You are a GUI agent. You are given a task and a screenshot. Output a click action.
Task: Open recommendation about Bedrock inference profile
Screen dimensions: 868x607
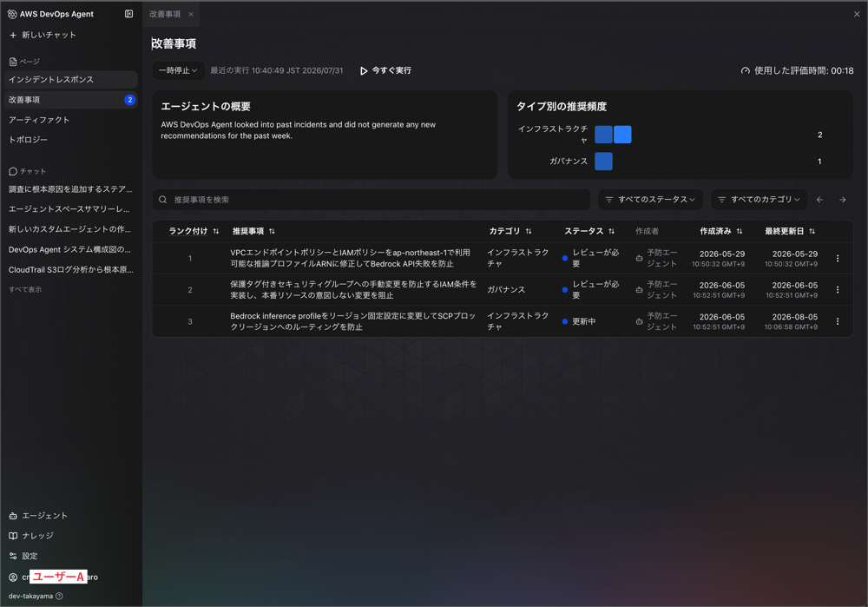(x=353, y=321)
